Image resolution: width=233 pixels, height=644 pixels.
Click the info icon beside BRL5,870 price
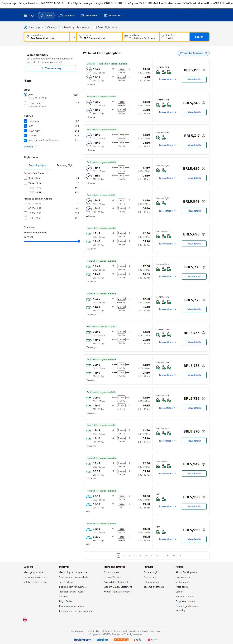click(x=203, y=432)
